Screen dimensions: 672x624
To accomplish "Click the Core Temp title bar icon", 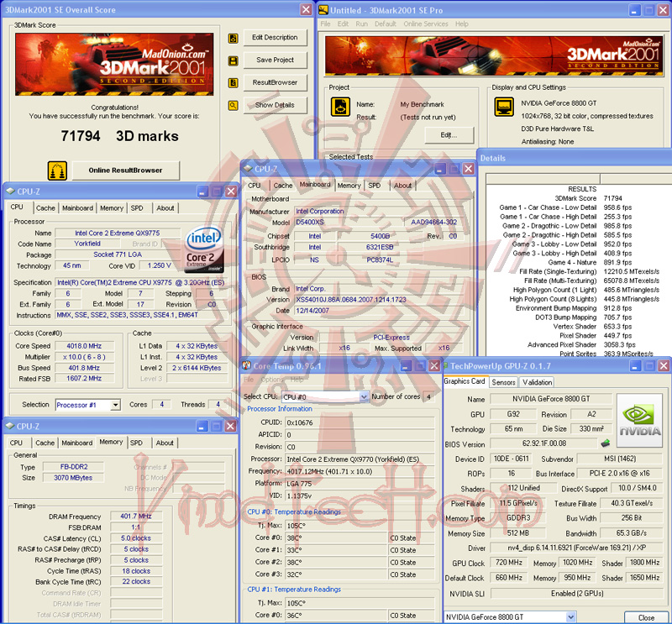I will [246, 365].
